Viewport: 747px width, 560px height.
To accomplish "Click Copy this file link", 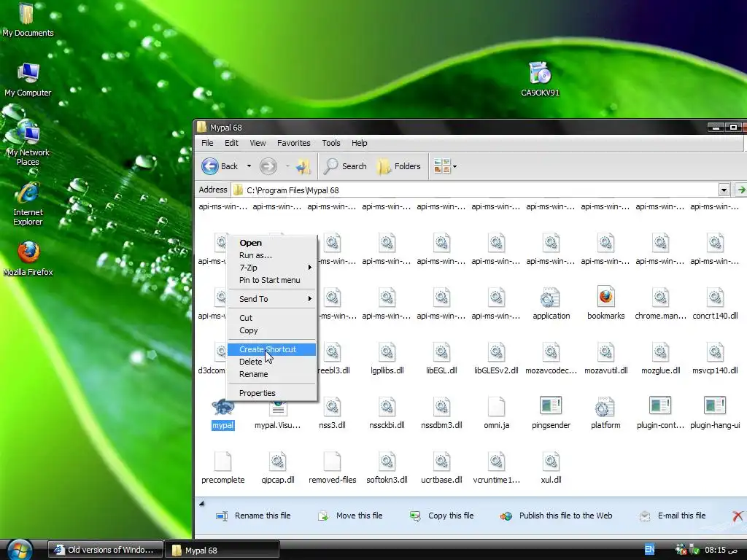I will click(x=441, y=516).
